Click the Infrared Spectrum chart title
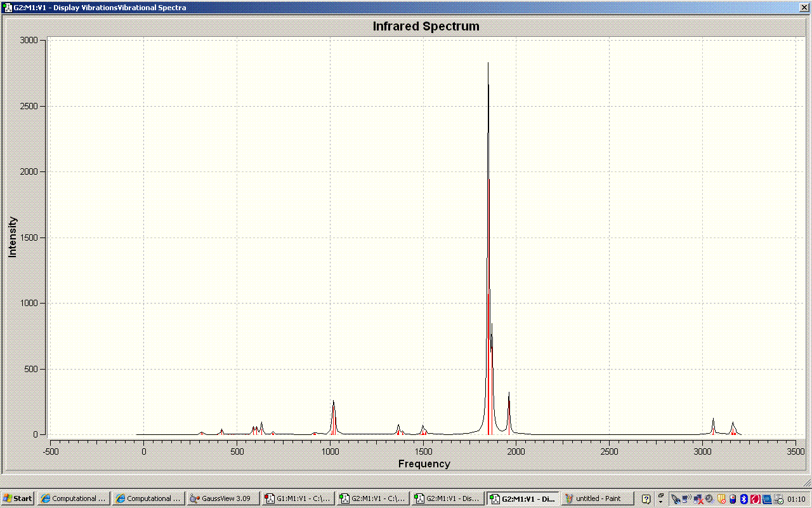The width and height of the screenshot is (812, 508). [x=426, y=26]
